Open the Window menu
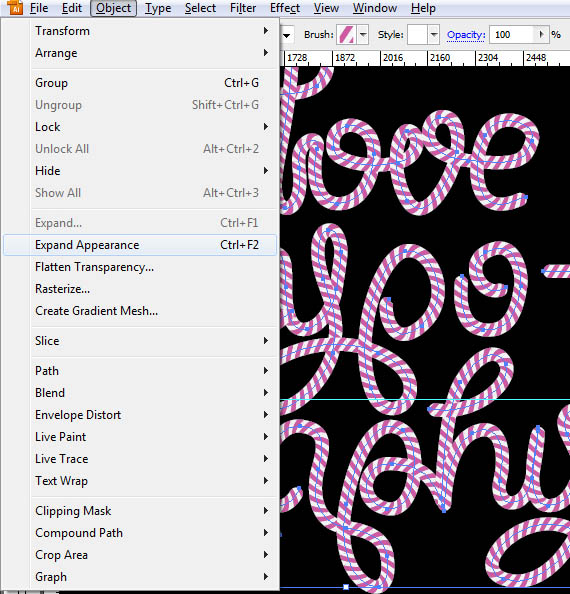 375,8
